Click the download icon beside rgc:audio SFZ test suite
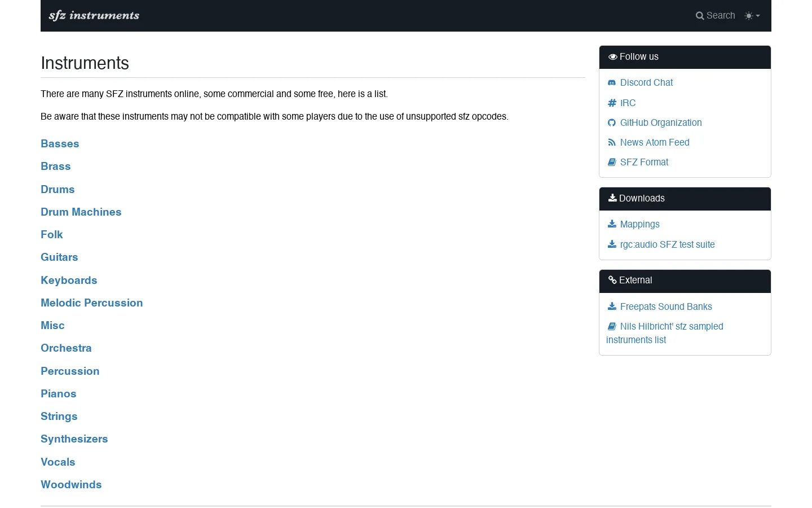 click(x=612, y=244)
